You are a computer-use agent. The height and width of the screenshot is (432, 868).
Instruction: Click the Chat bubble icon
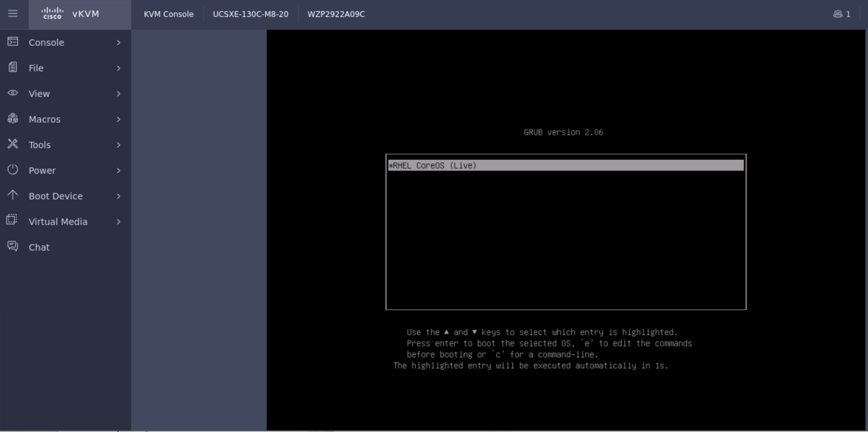[x=13, y=246]
